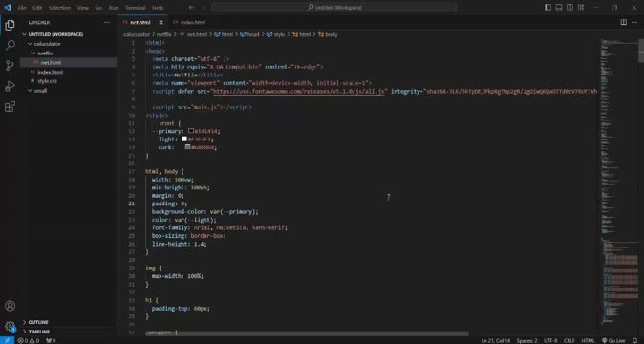The width and height of the screenshot is (644, 344).
Task: Start Go Live server
Action: point(613,341)
